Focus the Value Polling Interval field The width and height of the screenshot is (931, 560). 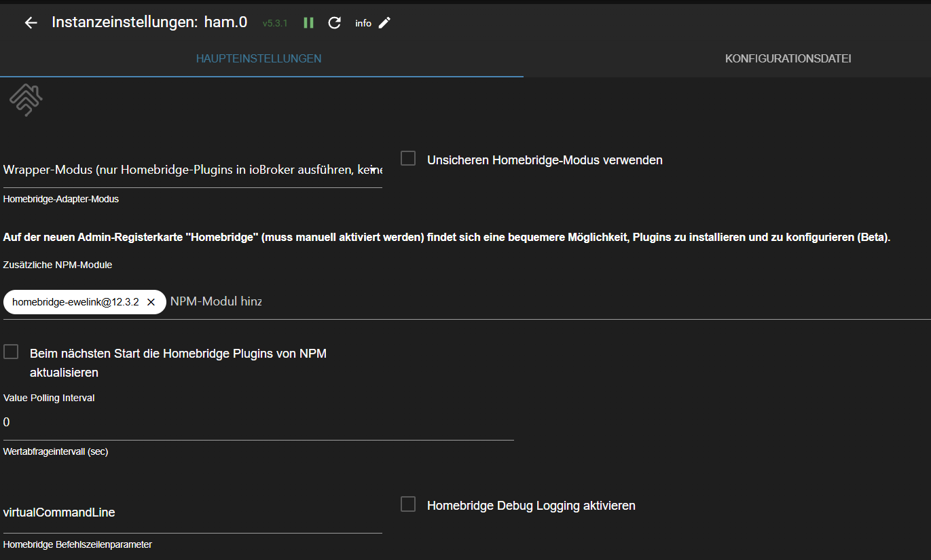[258, 422]
